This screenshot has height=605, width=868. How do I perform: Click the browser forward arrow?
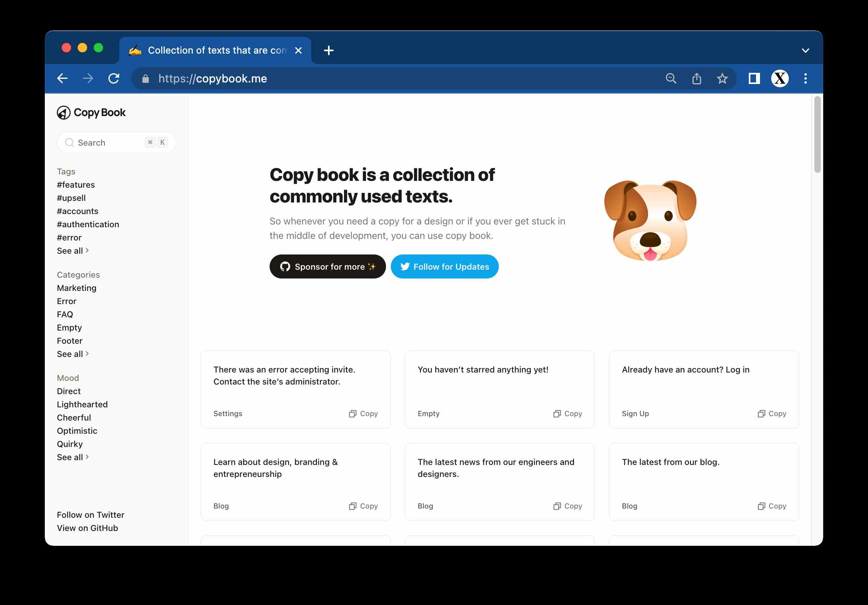pos(88,78)
